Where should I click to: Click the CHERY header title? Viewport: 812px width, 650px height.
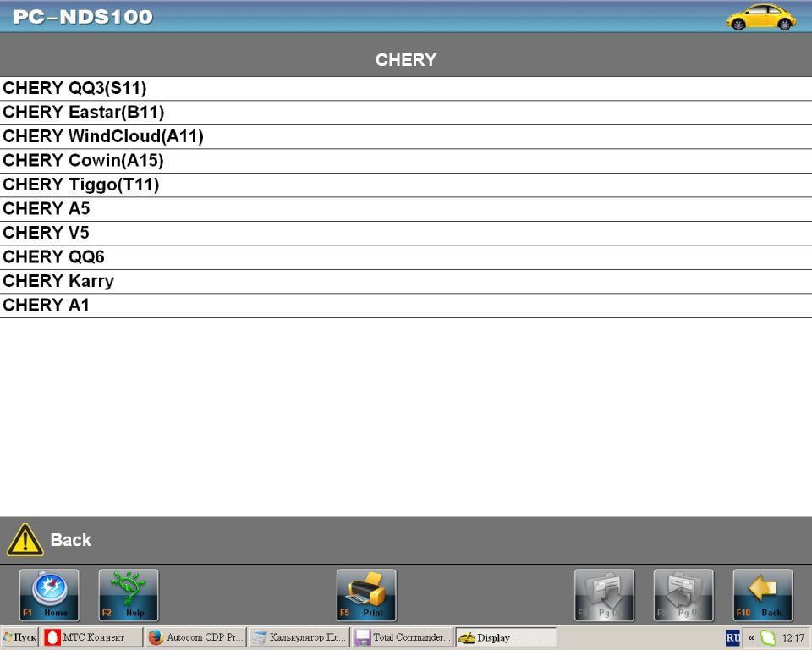(x=406, y=59)
